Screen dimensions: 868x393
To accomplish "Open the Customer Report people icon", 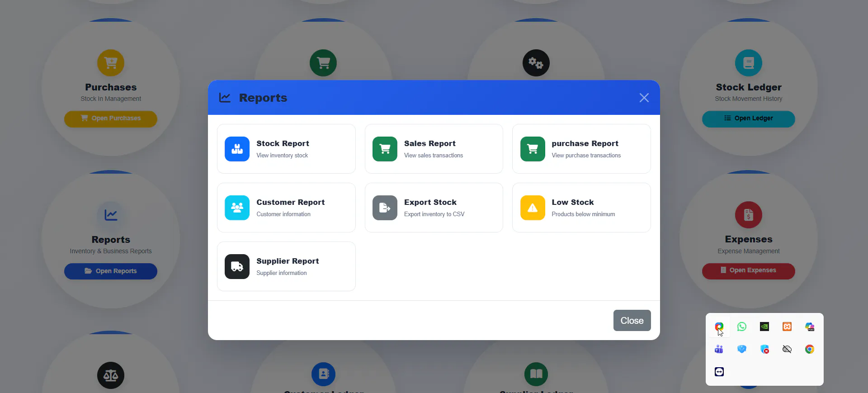I will (237, 208).
